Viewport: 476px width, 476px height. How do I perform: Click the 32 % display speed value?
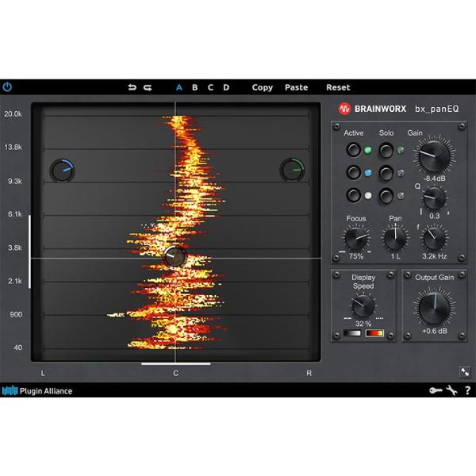tap(363, 324)
